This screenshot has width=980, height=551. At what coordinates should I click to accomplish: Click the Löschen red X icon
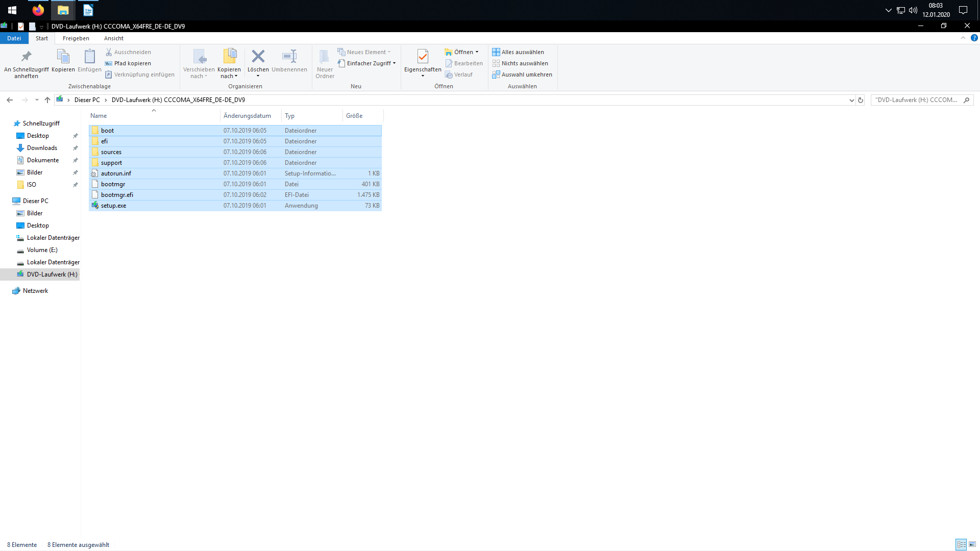click(258, 56)
